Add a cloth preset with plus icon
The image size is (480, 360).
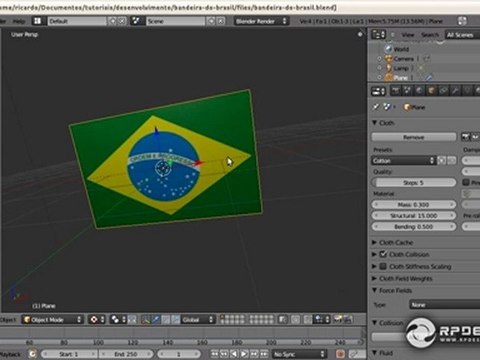tap(442, 161)
